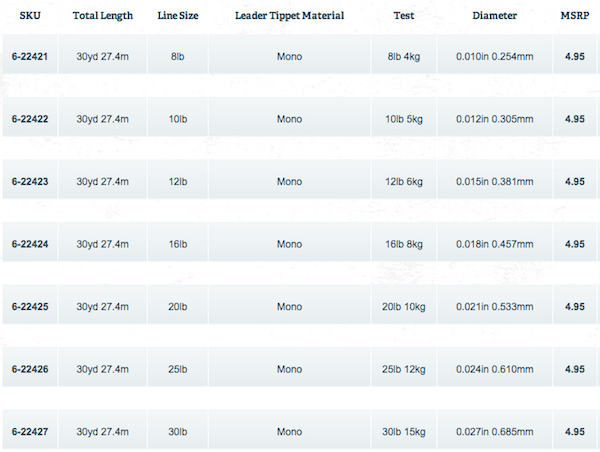Click SKU 6-22424
600x452 pixels.
[30, 244]
